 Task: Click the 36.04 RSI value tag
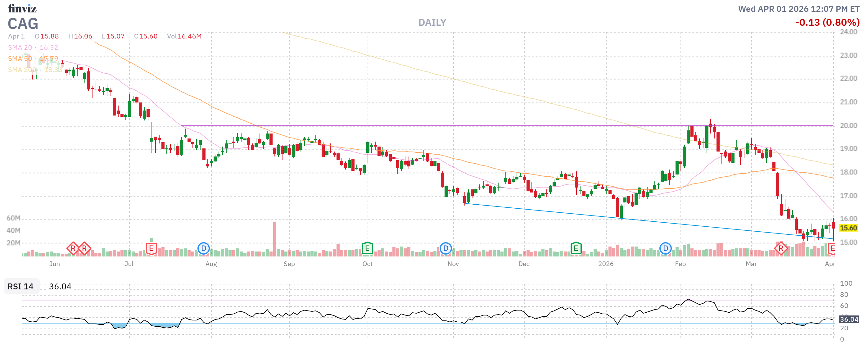point(848,319)
